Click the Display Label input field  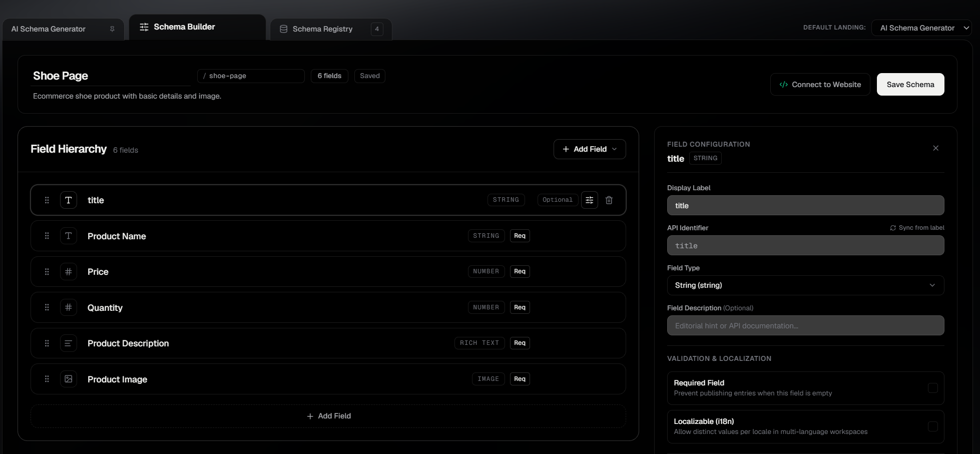point(806,206)
